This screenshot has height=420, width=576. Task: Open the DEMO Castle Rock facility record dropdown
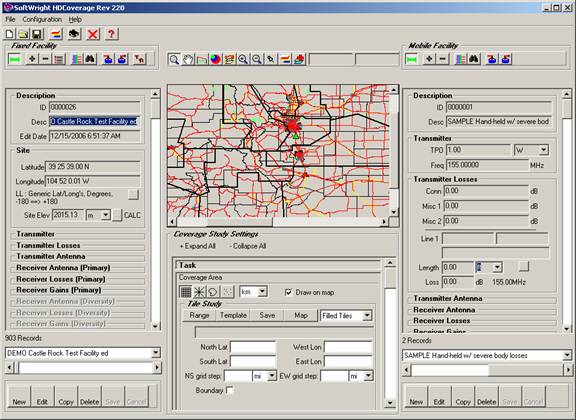[156, 353]
